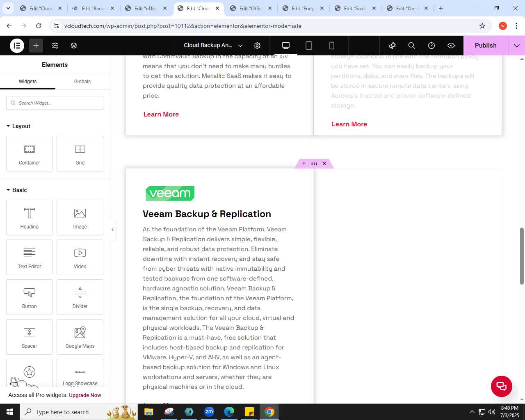
Task: Select the Container widget
Action: 30,153
